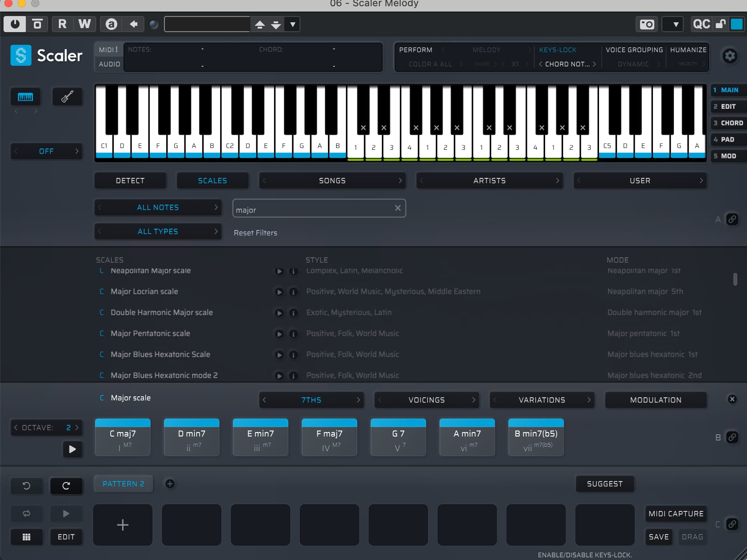Toggle KEYS-LOCK on or off
This screenshot has width=747, height=560.
[558, 50]
